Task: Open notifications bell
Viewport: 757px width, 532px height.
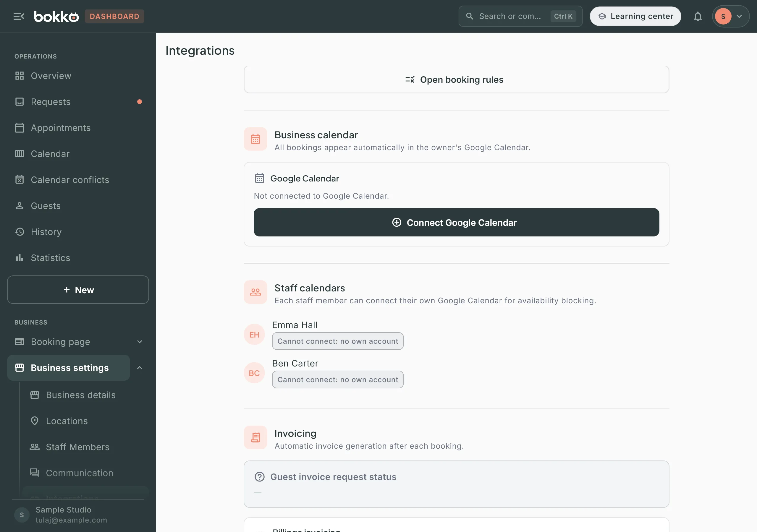Action: pos(698,16)
